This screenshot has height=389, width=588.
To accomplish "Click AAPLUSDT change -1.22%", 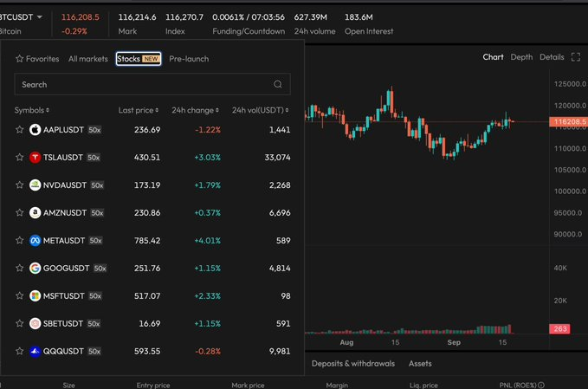I will [208, 130].
